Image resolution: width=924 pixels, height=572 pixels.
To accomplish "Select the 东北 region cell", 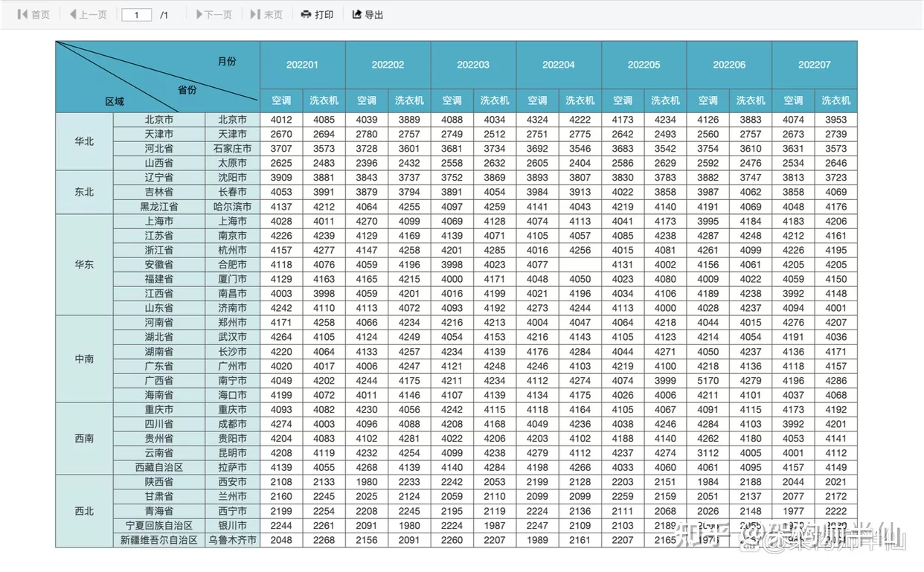I will click(x=84, y=192).
